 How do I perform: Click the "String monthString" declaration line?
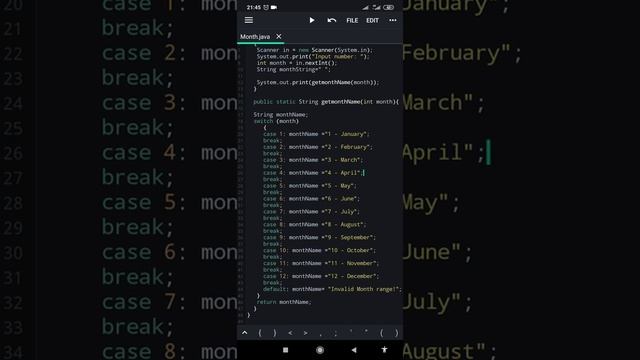293,69
